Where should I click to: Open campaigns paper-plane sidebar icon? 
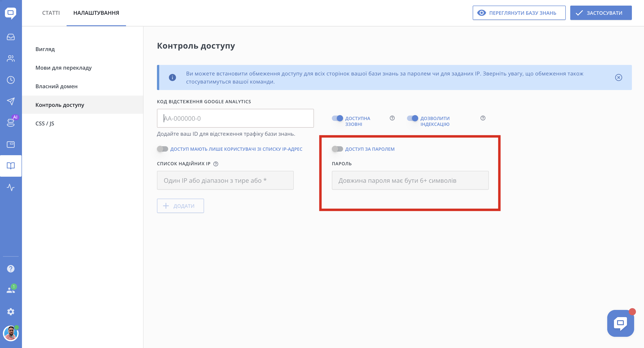11,101
